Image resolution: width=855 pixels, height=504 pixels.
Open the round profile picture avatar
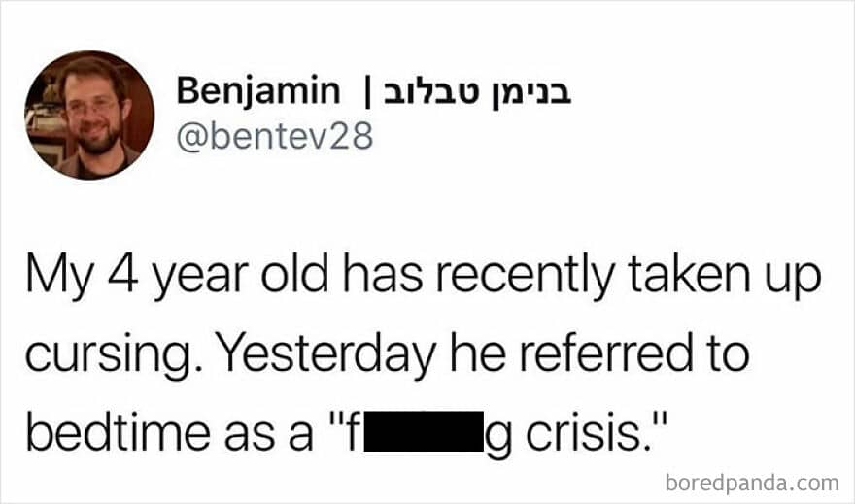[x=89, y=115]
